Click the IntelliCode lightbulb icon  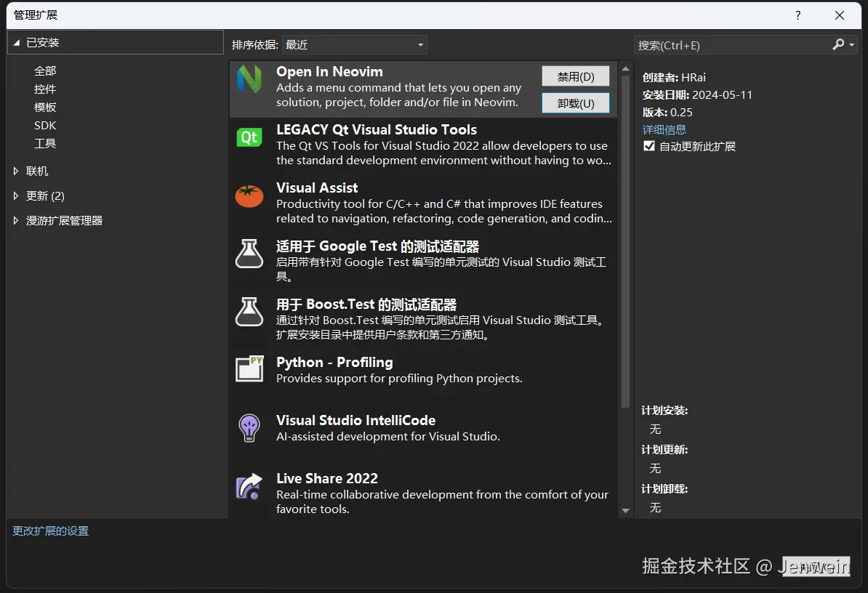[249, 427]
